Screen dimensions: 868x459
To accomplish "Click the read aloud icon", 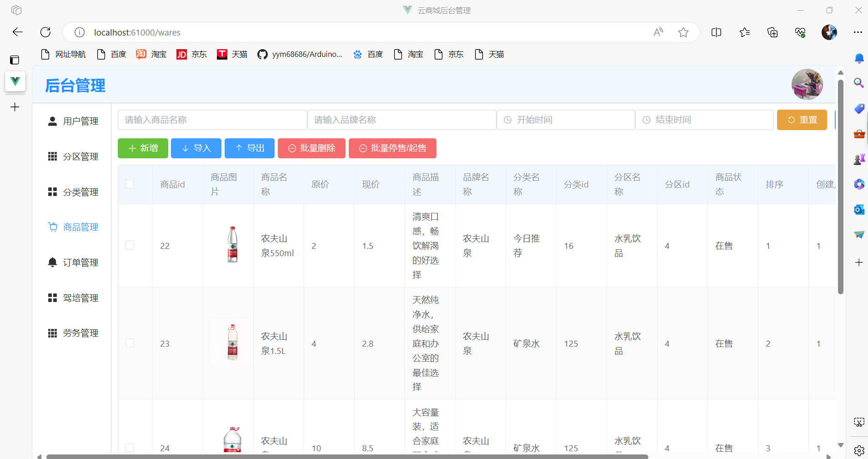I will [658, 32].
